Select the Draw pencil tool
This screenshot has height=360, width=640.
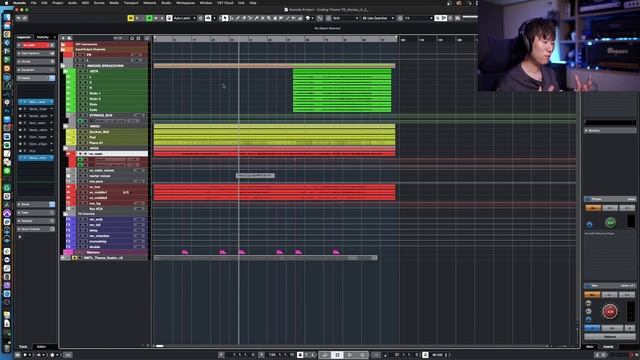[238, 18]
